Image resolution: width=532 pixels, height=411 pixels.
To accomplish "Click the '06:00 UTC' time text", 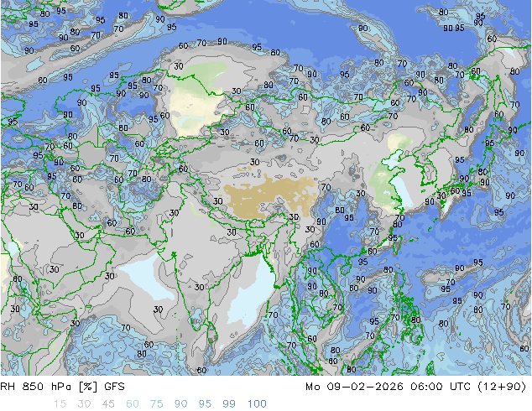I will click(441, 387).
